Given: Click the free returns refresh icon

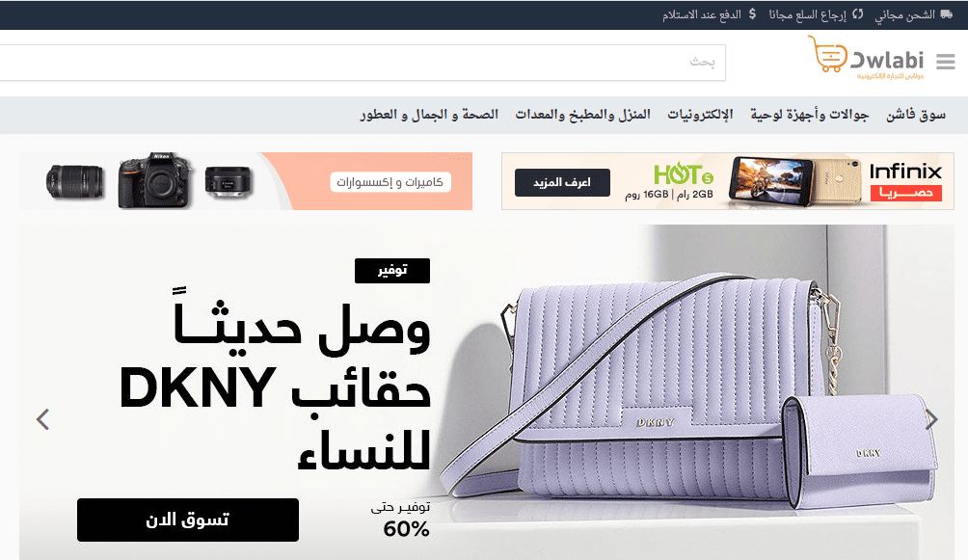Looking at the screenshot, I should [x=857, y=14].
